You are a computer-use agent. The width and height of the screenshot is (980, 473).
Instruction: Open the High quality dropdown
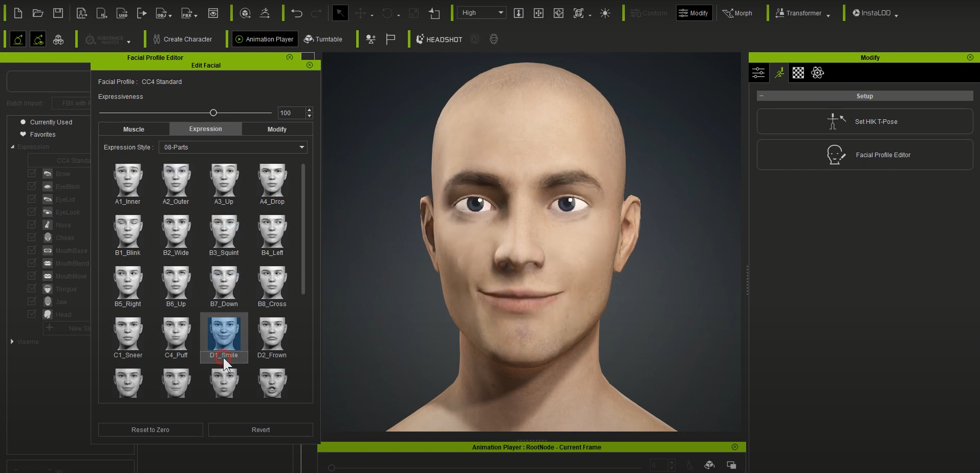coord(482,13)
